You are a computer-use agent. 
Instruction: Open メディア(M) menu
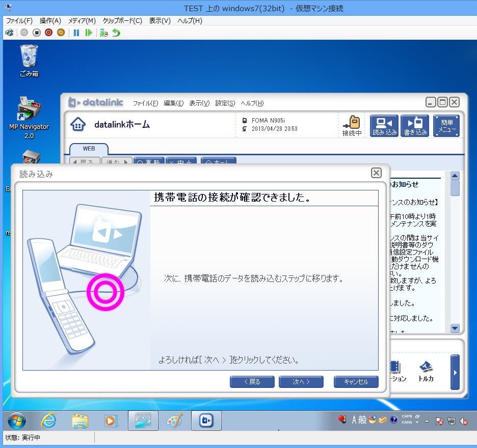coord(82,21)
